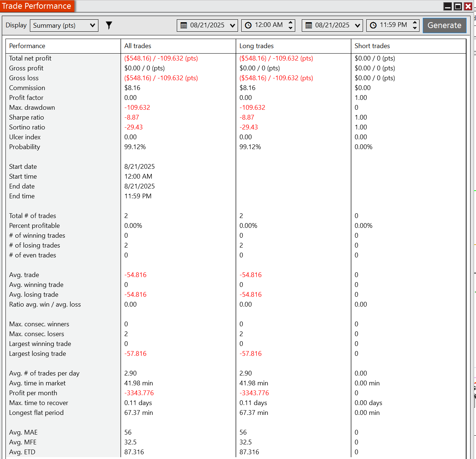Generate the performance report

click(x=444, y=25)
